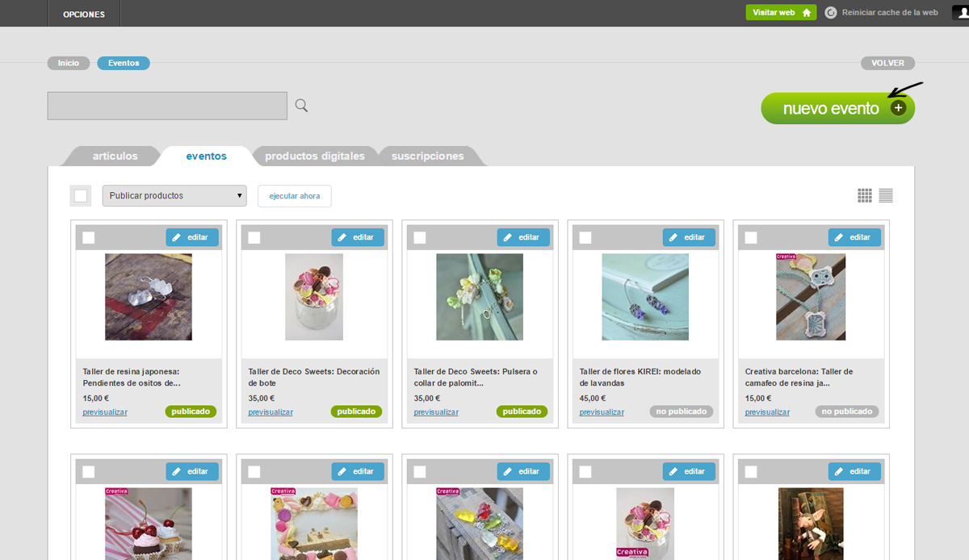969x560 pixels.
Task: Click previsualizar under the Decoración de bote event
Action: click(x=271, y=412)
